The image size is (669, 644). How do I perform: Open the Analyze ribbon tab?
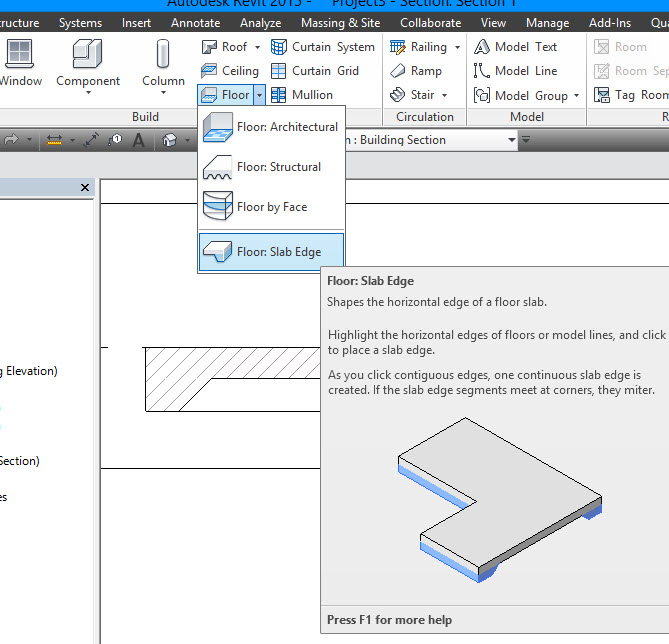pos(260,23)
